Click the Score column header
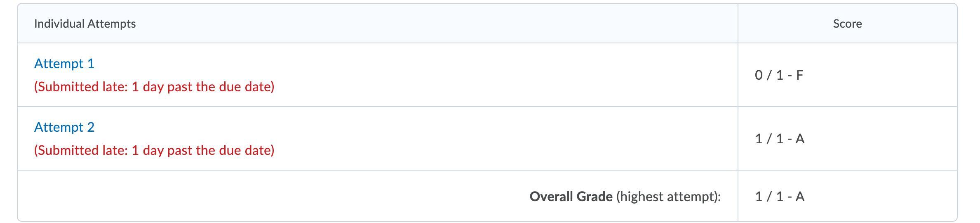Image resolution: width=980 pixels, height=223 pixels. pyautogui.click(x=847, y=24)
